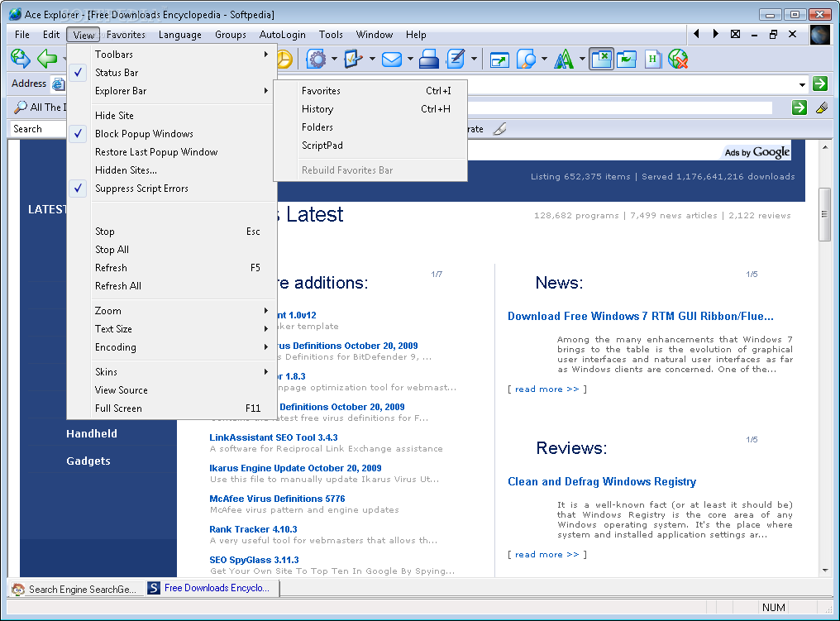Toggle the Suppress Script Errors option
840x621 pixels.
coord(172,188)
